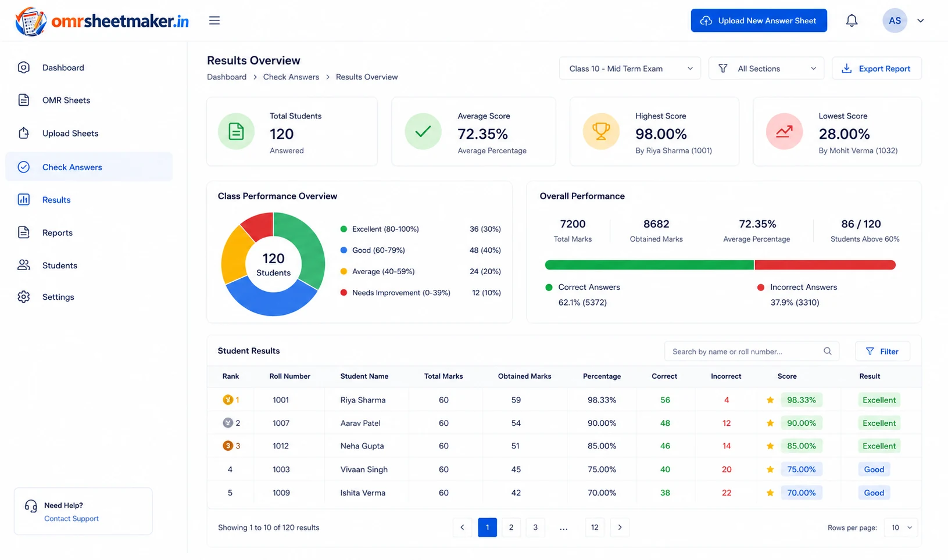Expand the user account chevron

click(x=921, y=21)
